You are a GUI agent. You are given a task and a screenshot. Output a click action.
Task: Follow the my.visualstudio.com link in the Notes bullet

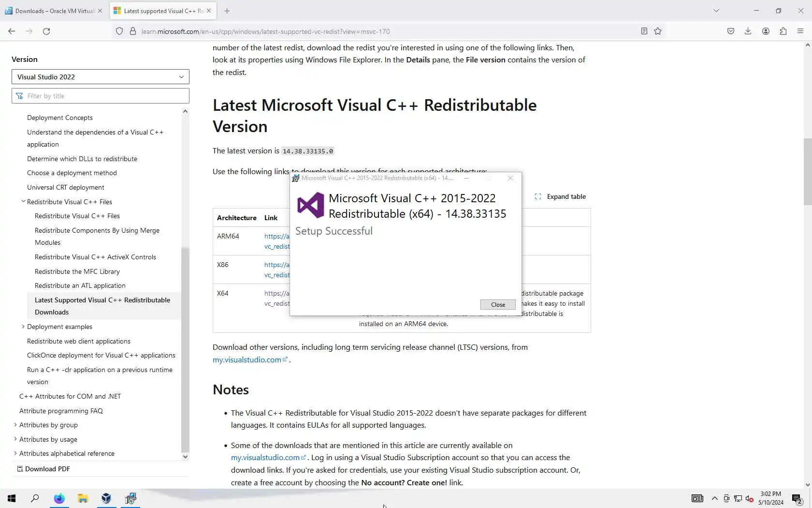pyautogui.click(x=268, y=457)
